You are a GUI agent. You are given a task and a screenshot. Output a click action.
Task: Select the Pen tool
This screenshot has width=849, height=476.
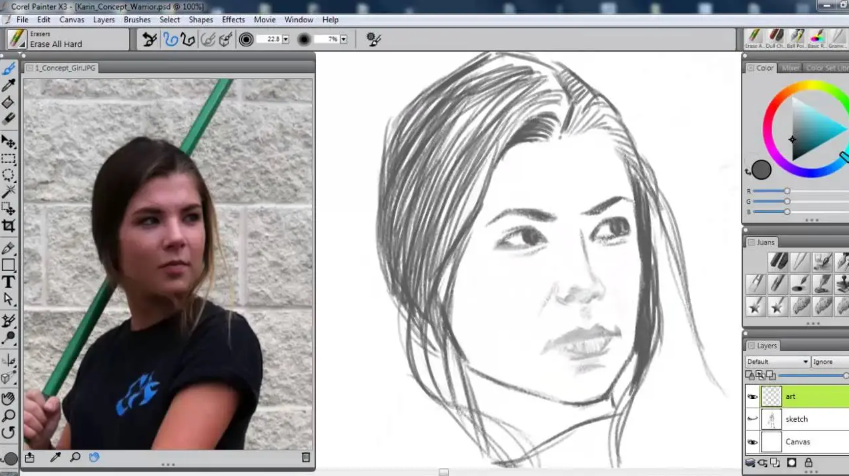click(8, 249)
